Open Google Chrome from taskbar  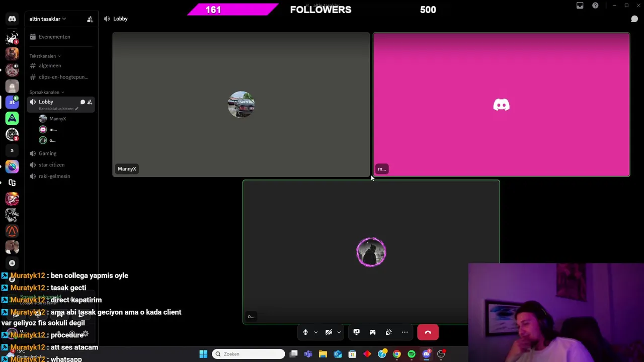397,354
